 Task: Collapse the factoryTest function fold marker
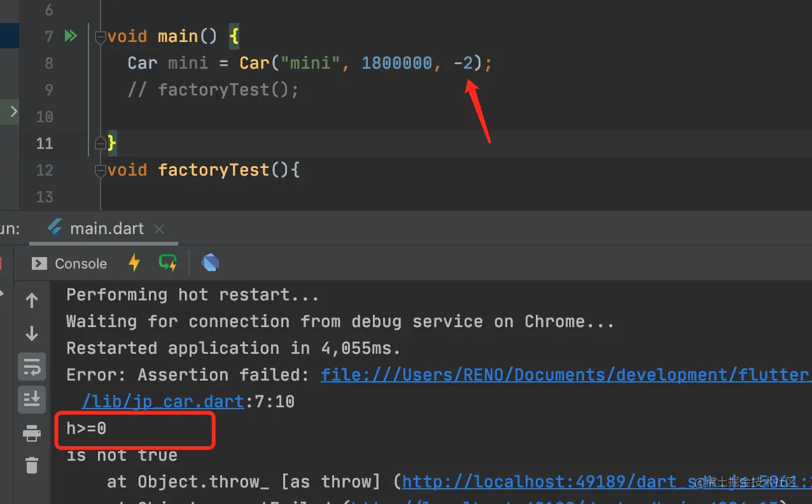[100, 171]
